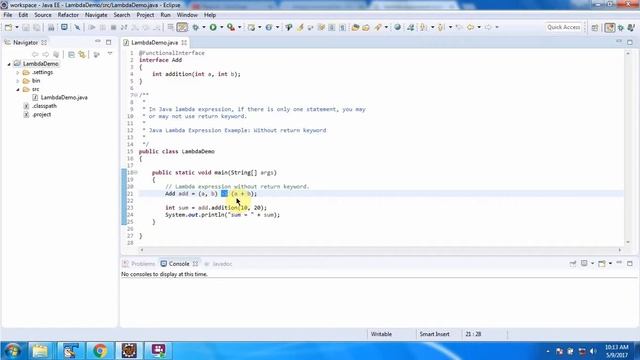Select the Java EE perspective icon

tap(610, 27)
